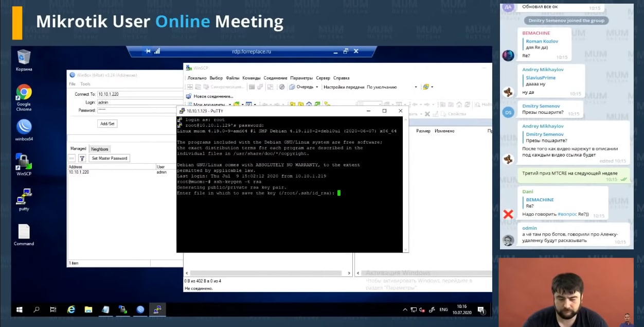Open WinSCP 'Сервер' menu

coord(323,78)
